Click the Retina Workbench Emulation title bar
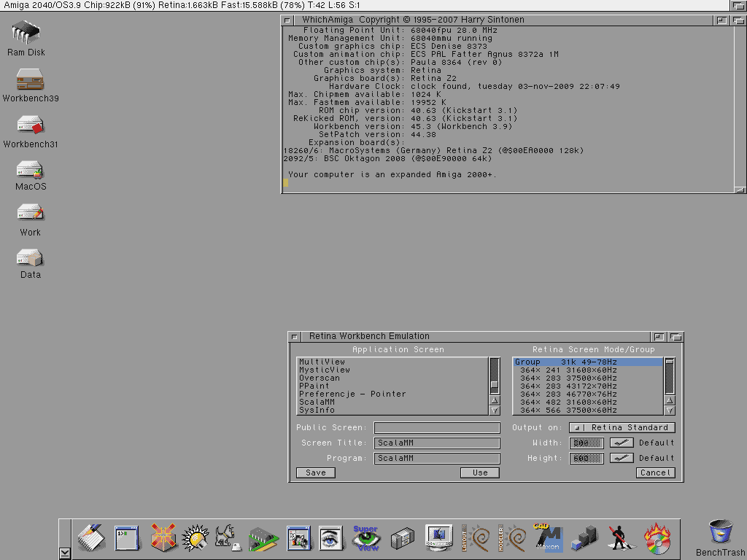Image resolution: width=747 pixels, height=560 pixels. pyautogui.click(x=476, y=336)
